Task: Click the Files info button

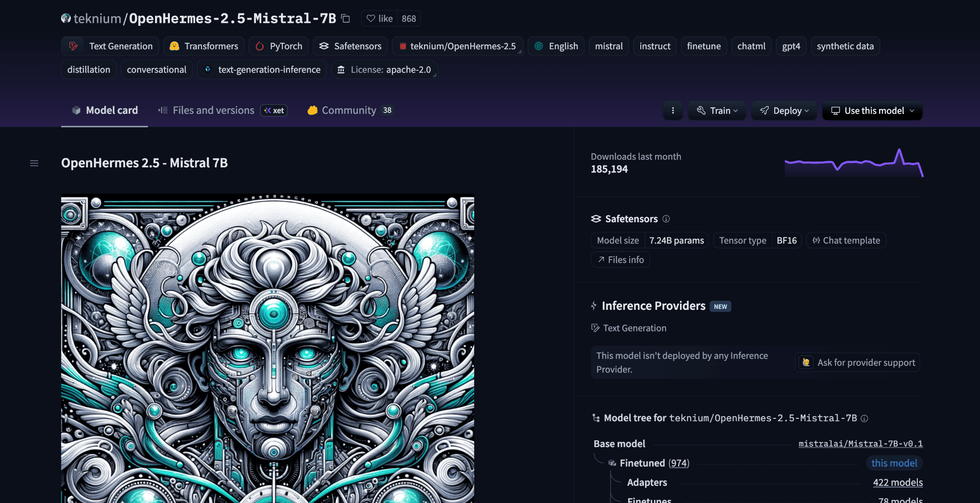Action: coord(621,260)
